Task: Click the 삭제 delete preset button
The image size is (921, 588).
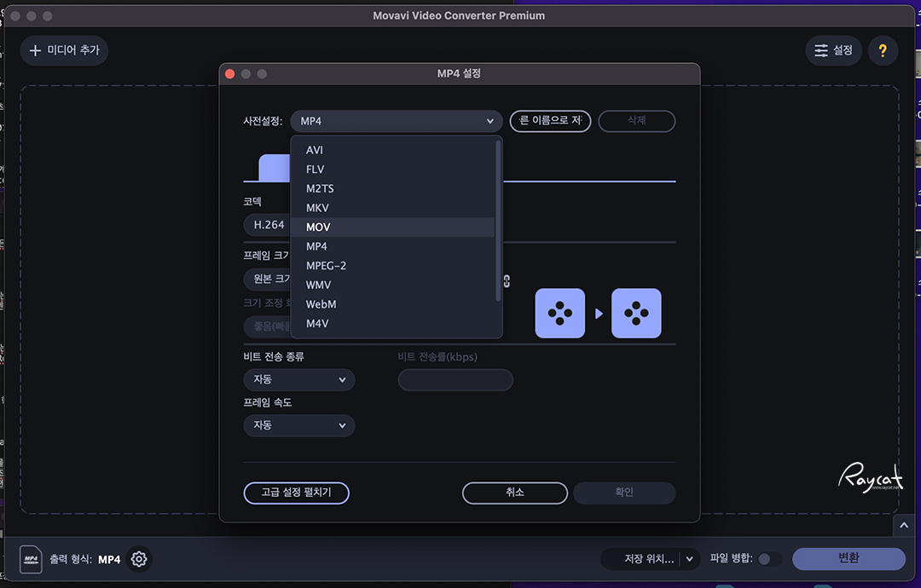Action: tap(637, 121)
